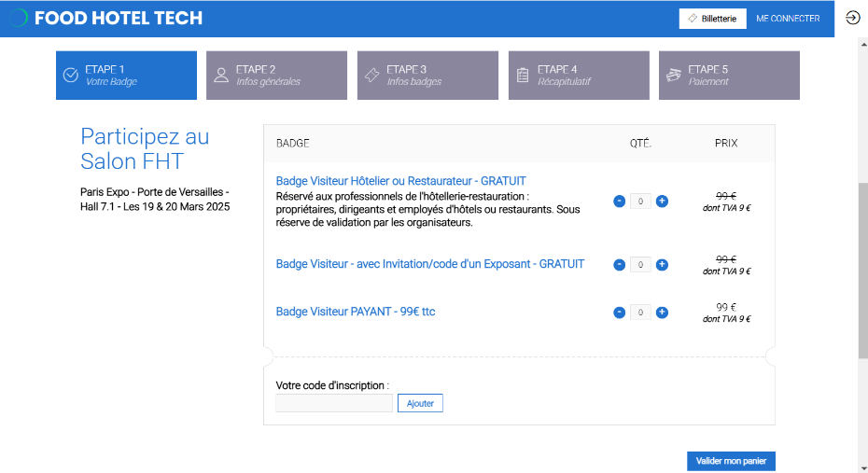
Task: Open the Billetterie ticket button
Action: [x=712, y=19]
